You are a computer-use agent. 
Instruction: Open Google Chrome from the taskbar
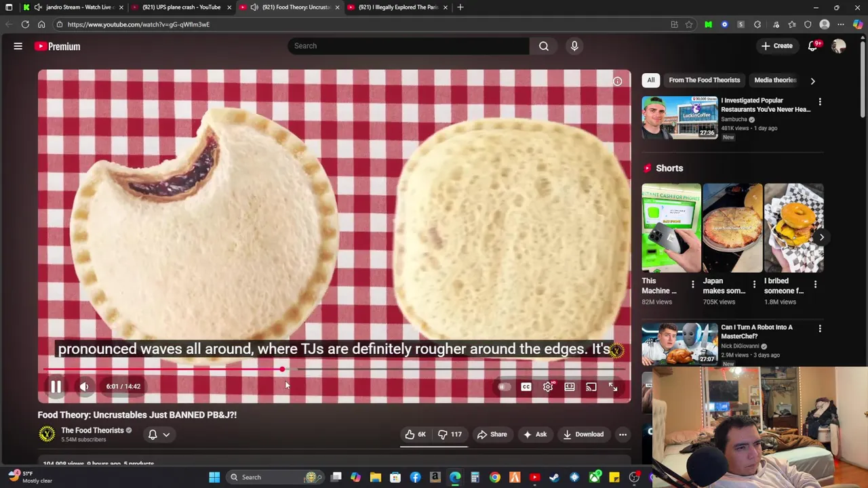tap(495, 477)
